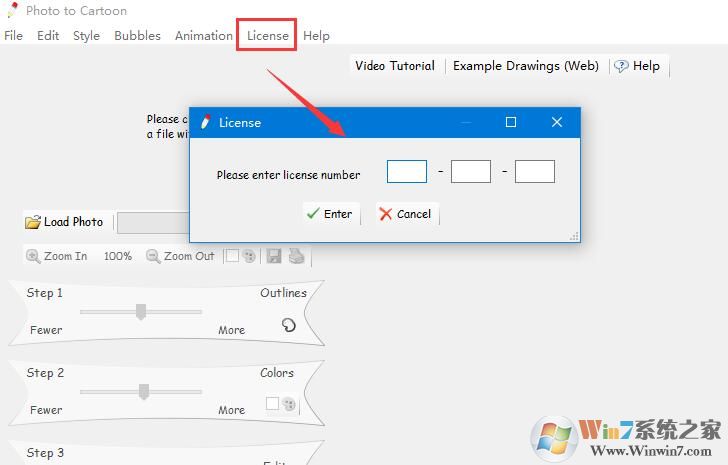
Task: Click the printer icon in toolbar
Action: point(296,256)
